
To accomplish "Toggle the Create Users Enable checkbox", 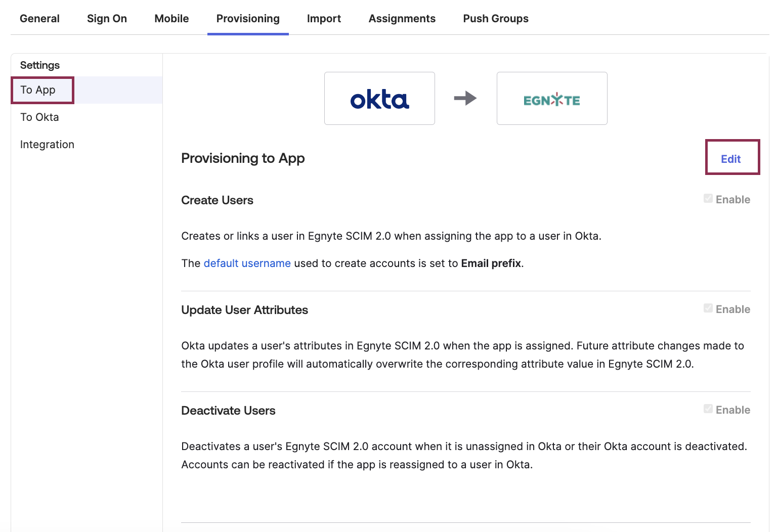I will point(708,198).
